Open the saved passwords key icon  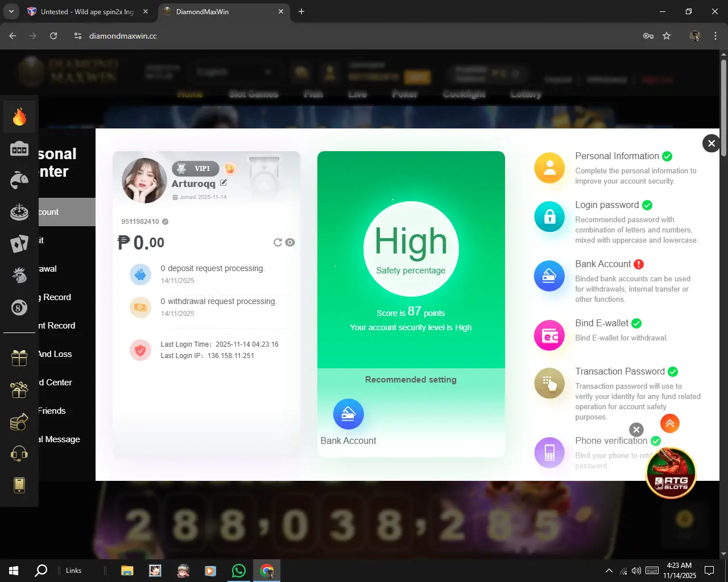point(648,36)
